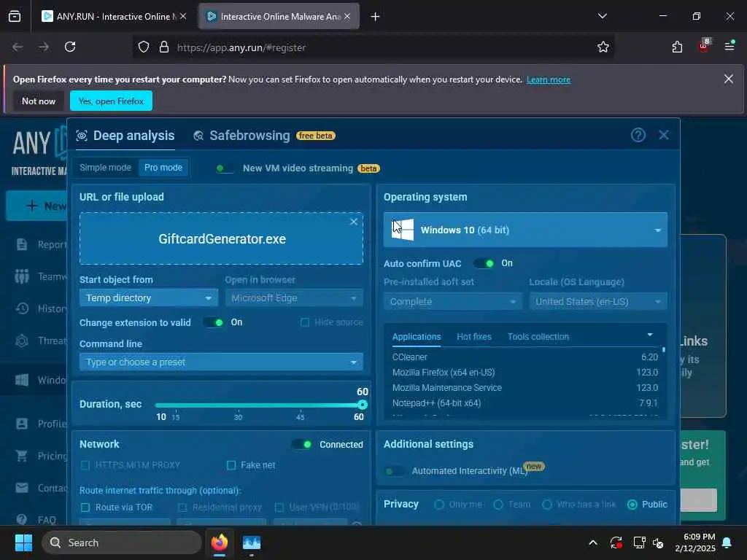Click the Contacts envelope sidebar icon
The image size is (747, 560).
(22, 488)
